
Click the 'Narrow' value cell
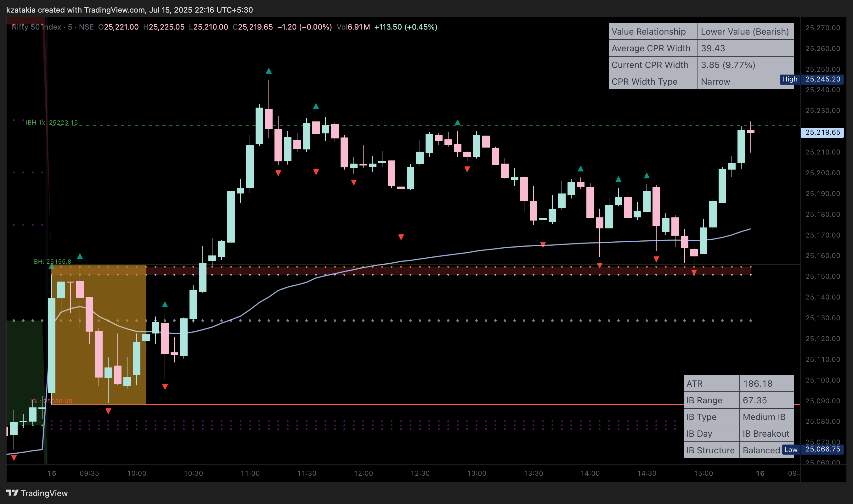click(x=745, y=81)
